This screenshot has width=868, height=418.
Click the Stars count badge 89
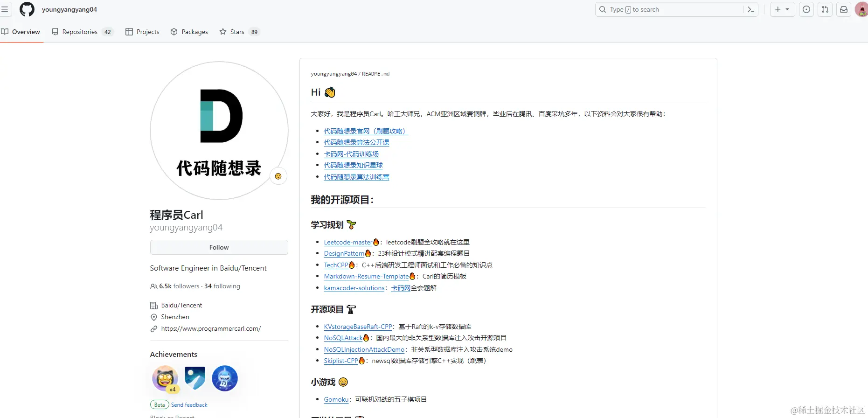254,32
